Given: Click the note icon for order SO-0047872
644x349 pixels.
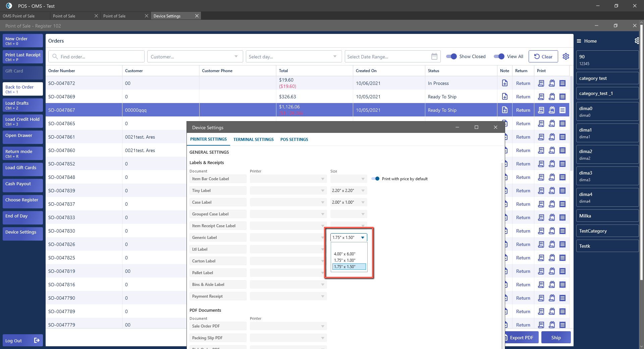Looking at the screenshot, I should [x=504, y=83].
